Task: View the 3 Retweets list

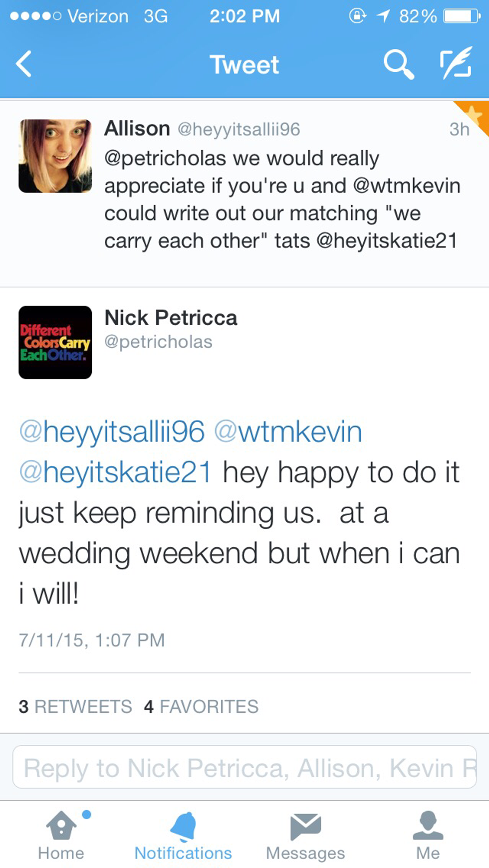Action: tap(75, 706)
